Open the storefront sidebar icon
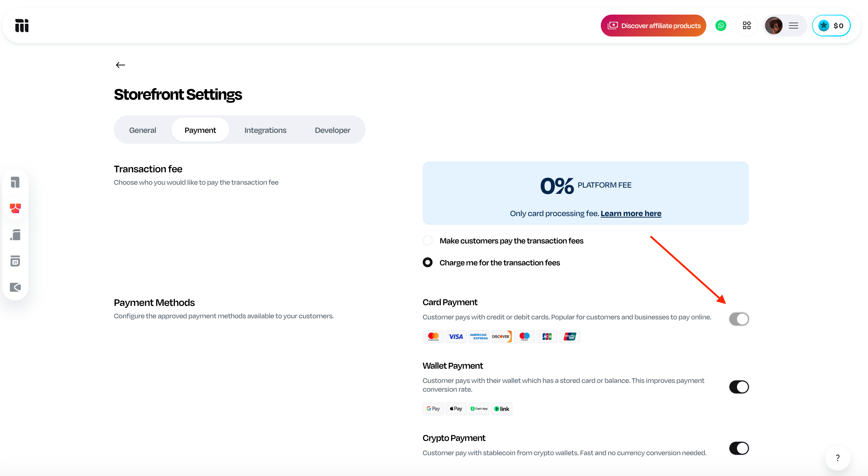Viewport: 868px width, 476px height. tap(15, 208)
